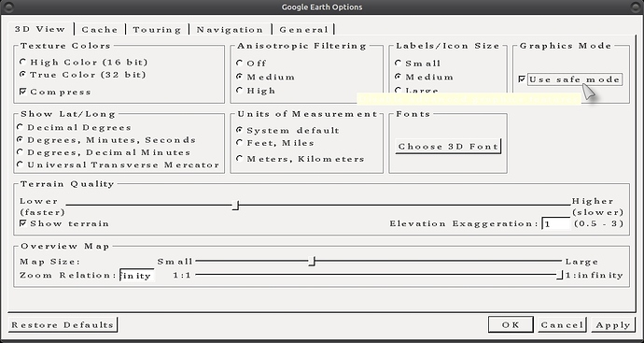This screenshot has width=644, height=343.
Task: Toggle the Compress checkbox
Action: [x=55, y=92]
